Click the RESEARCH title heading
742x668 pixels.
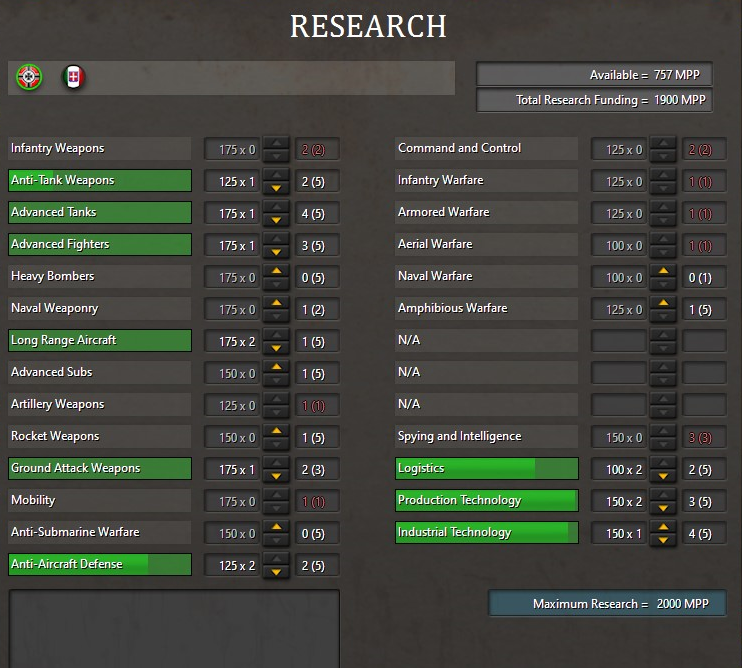click(368, 26)
